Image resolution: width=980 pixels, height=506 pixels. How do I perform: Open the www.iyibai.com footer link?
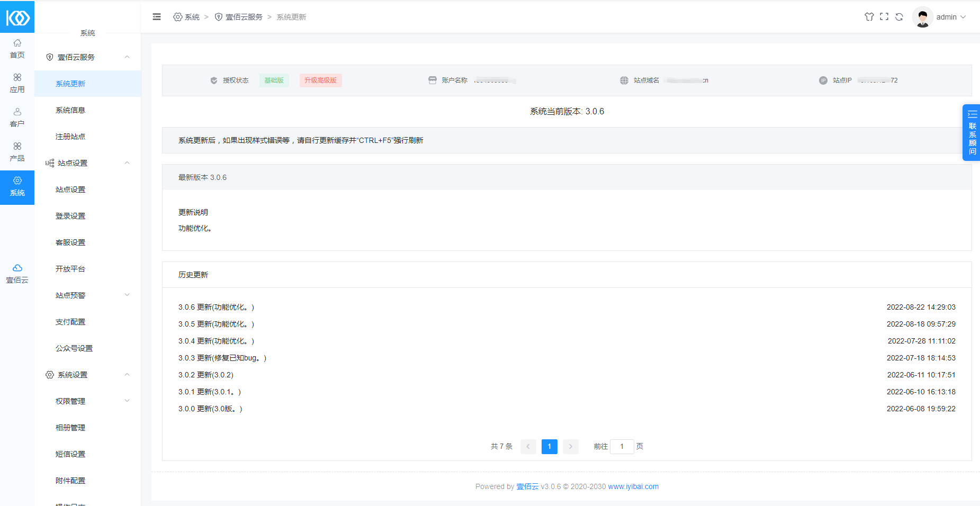[633, 486]
